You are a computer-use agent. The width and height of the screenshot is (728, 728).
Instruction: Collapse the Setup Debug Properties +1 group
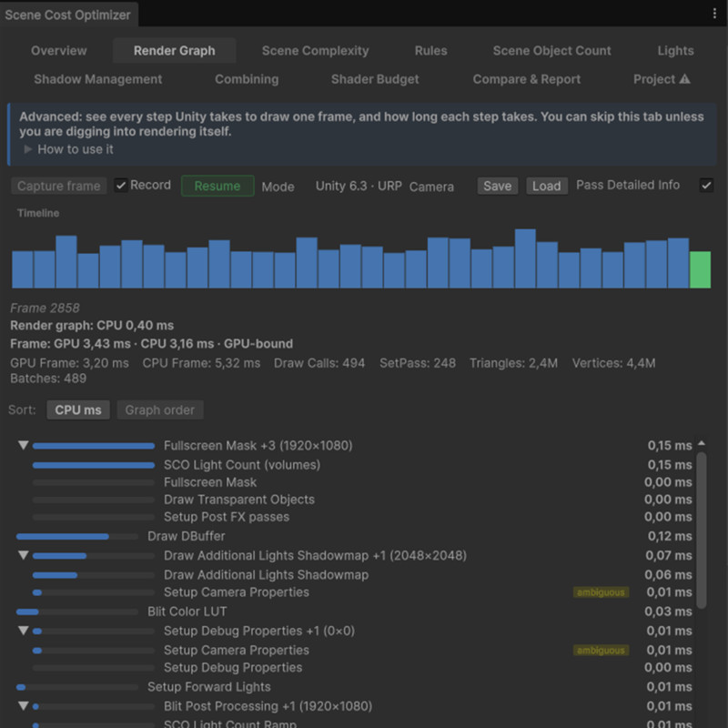pos(24,631)
